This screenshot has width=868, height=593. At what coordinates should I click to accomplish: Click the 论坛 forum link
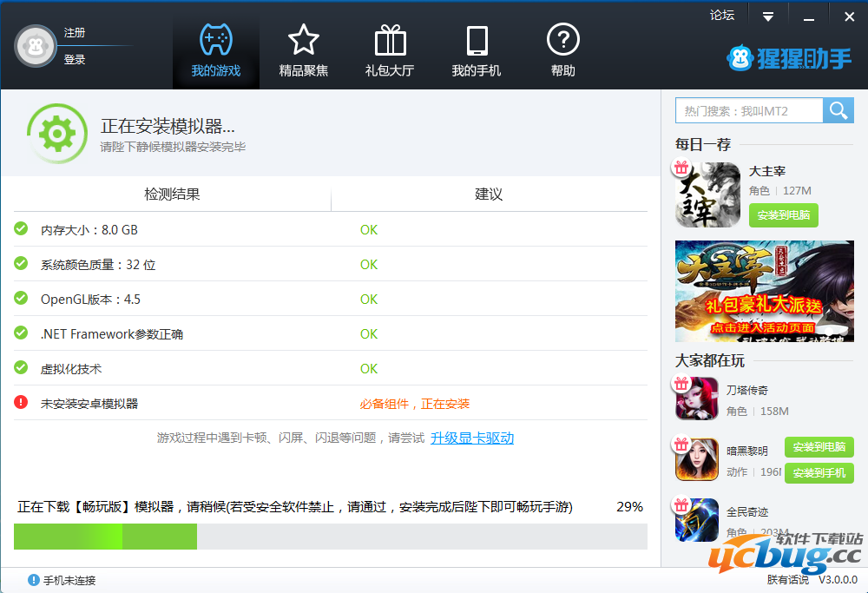[721, 15]
